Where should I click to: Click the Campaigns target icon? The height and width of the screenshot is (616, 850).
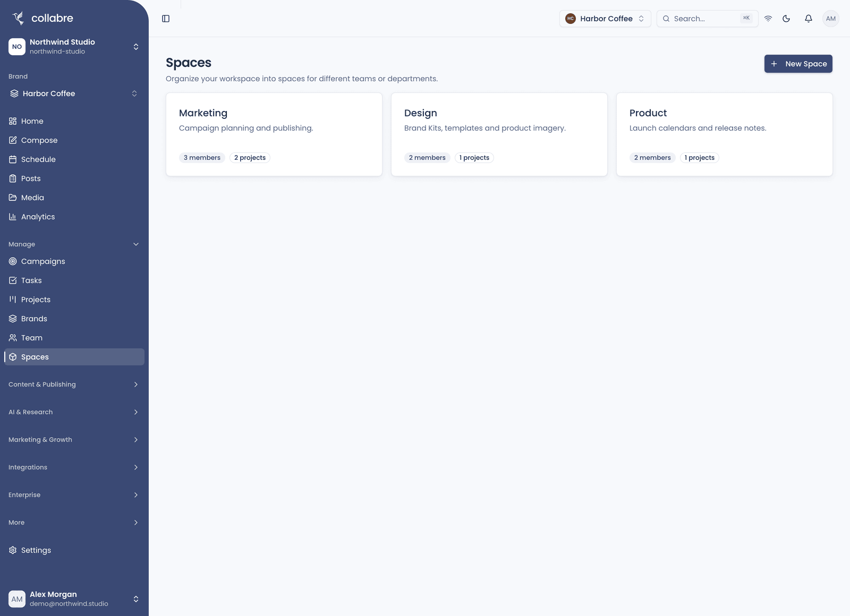[x=13, y=261]
